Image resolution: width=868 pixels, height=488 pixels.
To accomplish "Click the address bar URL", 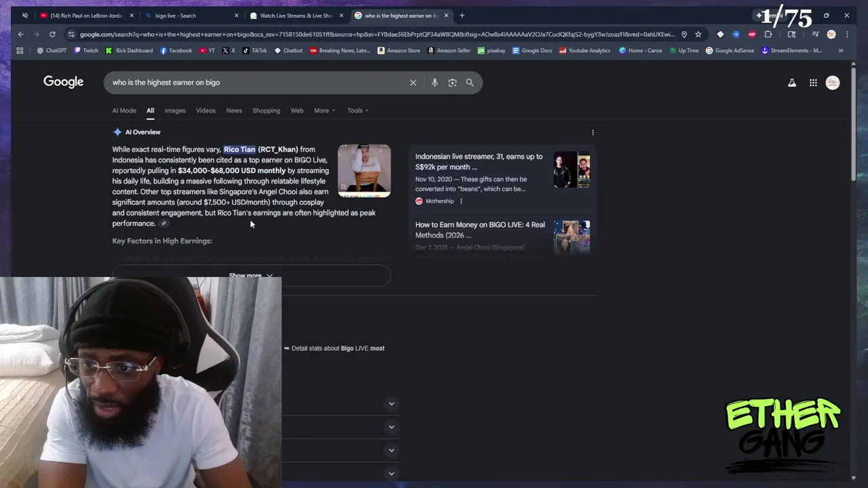I will pos(377,34).
